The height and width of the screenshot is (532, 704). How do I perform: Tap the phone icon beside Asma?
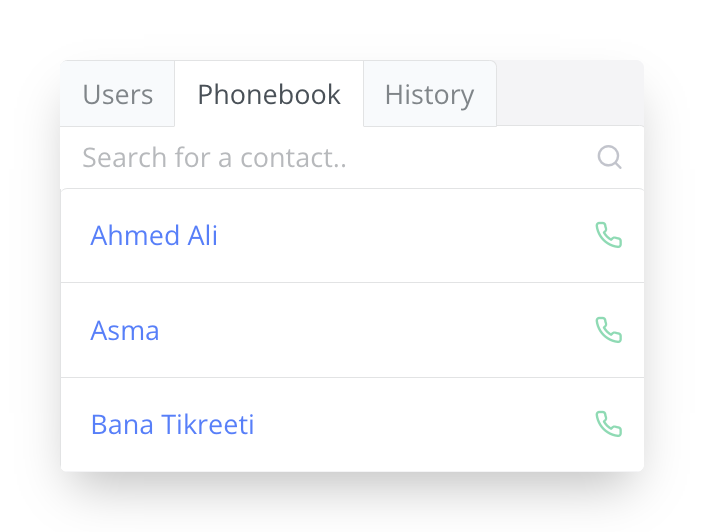point(608,330)
